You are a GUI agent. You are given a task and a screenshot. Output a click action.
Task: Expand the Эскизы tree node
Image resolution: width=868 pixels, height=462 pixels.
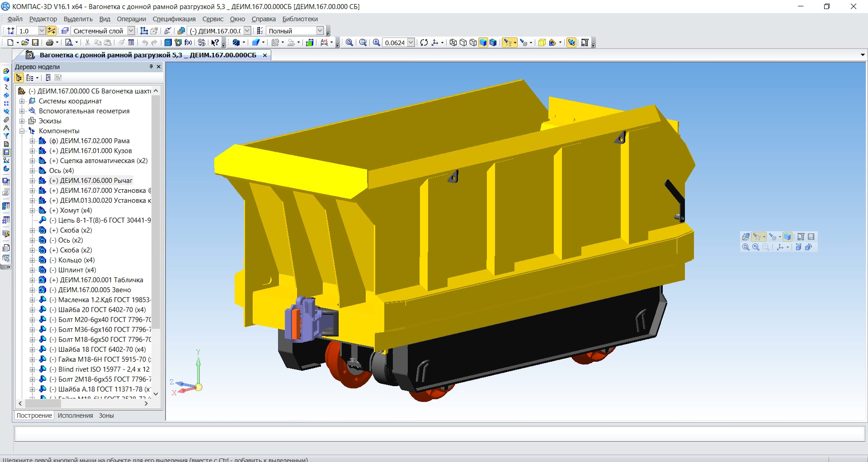(x=22, y=121)
